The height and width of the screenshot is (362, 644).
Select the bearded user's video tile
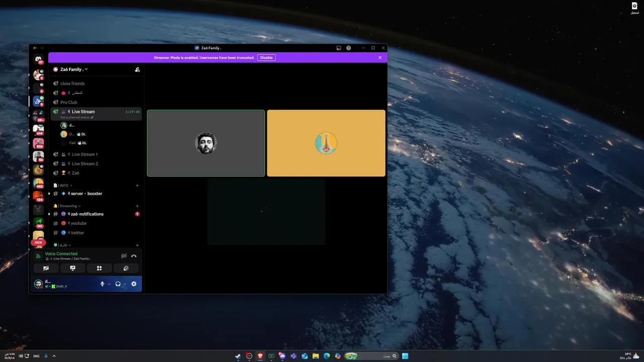206,143
